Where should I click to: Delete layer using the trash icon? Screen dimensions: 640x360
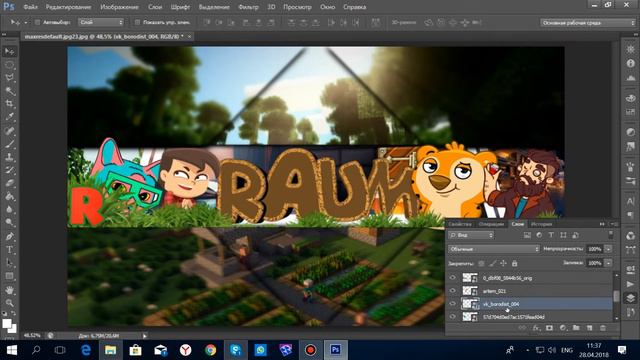pos(603,328)
